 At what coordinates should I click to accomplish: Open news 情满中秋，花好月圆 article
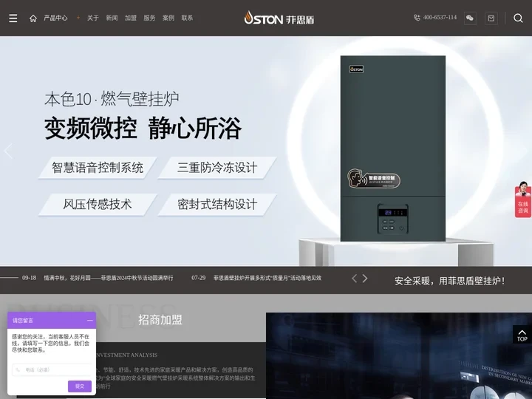click(x=108, y=278)
